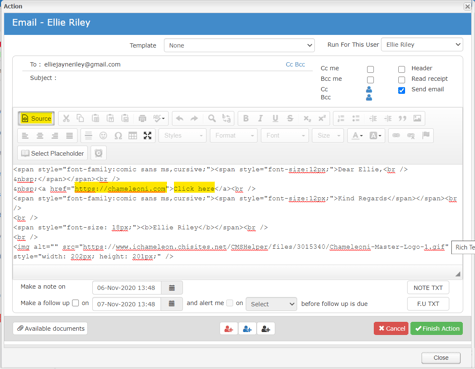This screenshot has width=475, height=369.
Task: Click the Subject input field
Action: tap(185, 78)
